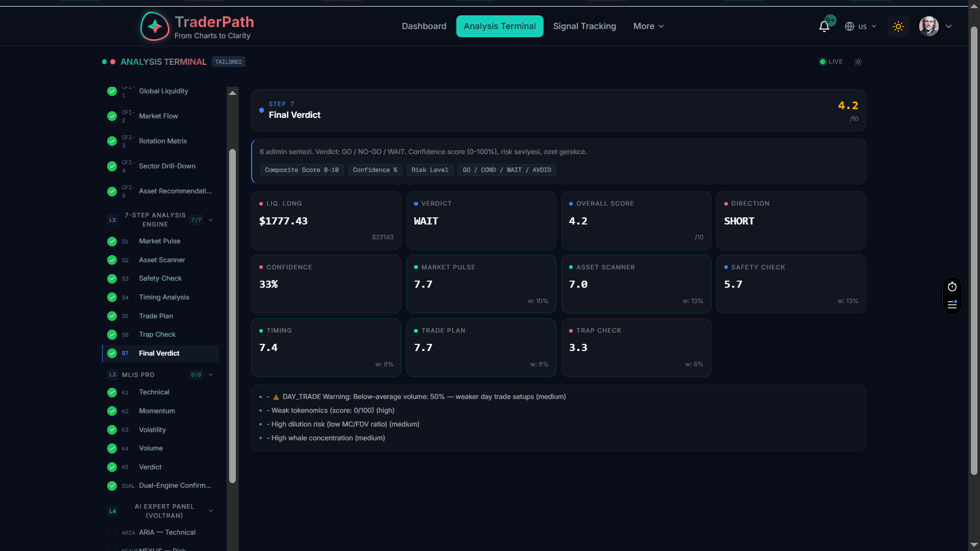Screen dimensions: 980x551
Task: Click the Composite Score 0-10 tag
Action: tap(302, 170)
